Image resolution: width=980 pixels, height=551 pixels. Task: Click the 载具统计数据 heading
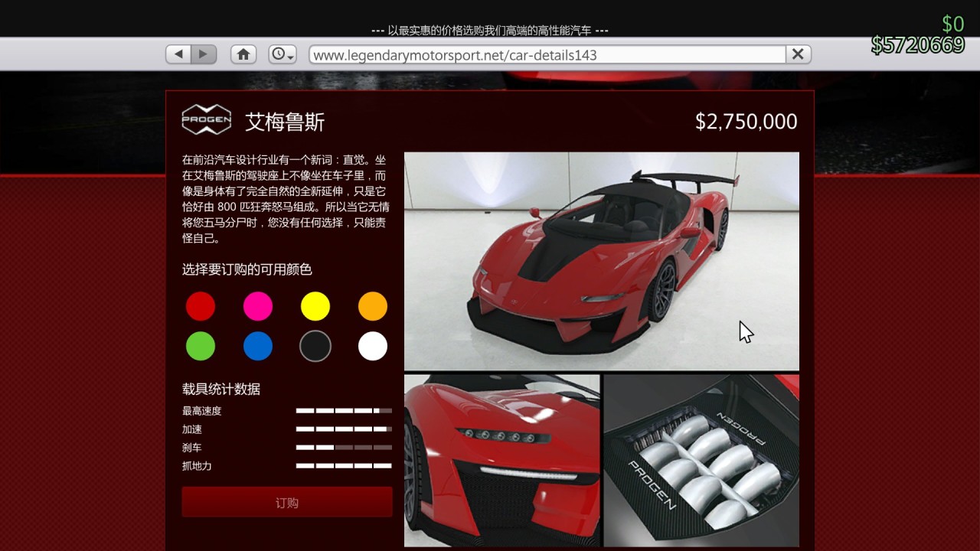(221, 389)
